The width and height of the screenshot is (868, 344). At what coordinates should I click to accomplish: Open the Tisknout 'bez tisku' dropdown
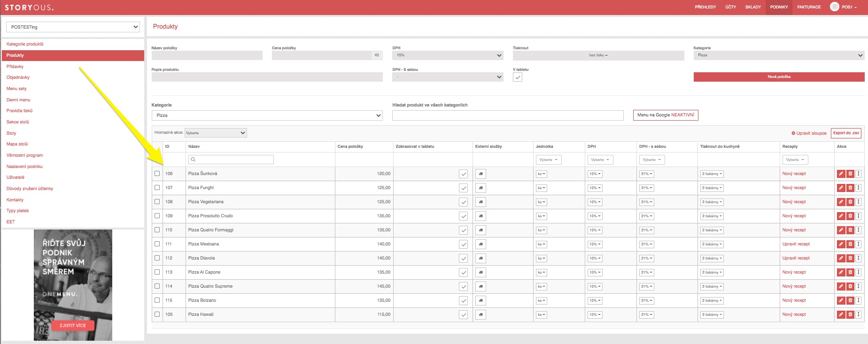[x=598, y=55]
